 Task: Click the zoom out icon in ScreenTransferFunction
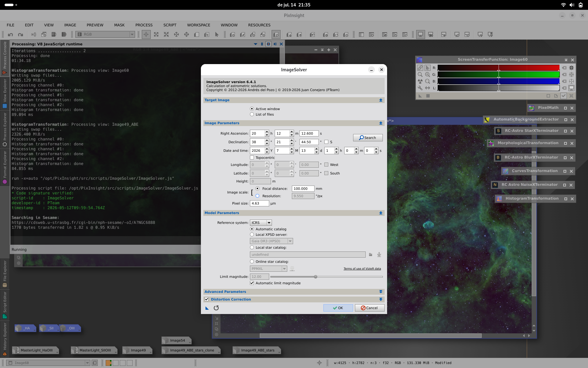[428, 81]
